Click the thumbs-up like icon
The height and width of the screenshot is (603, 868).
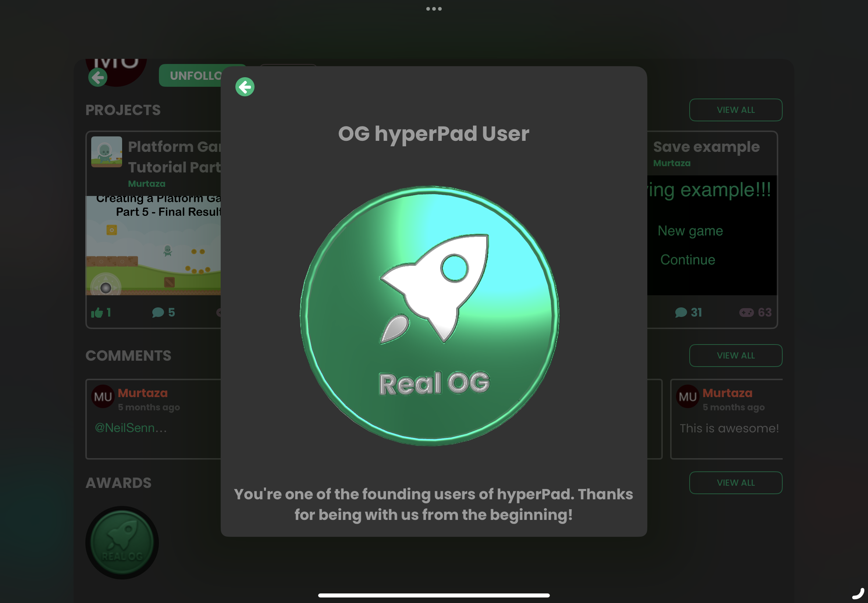coord(97,313)
